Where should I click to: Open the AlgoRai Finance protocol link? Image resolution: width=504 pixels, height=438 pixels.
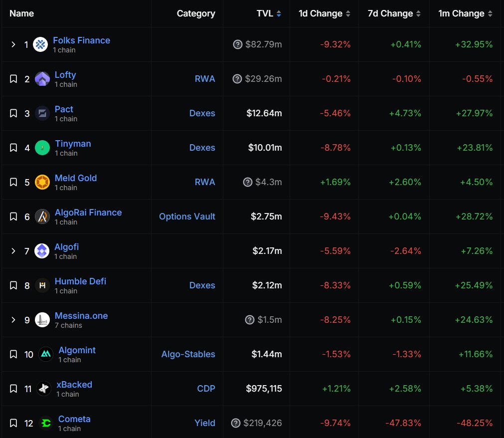tap(88, 213)
